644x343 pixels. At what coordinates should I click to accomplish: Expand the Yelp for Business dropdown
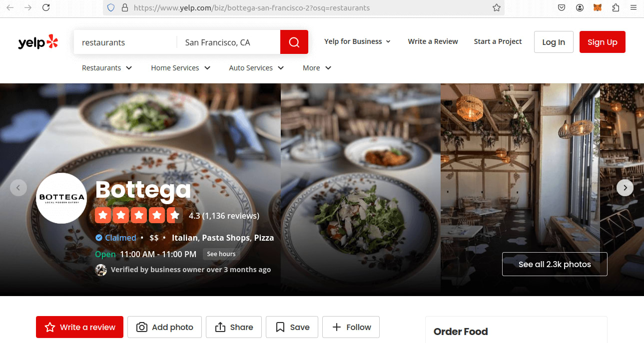click(x=357, y=41)
